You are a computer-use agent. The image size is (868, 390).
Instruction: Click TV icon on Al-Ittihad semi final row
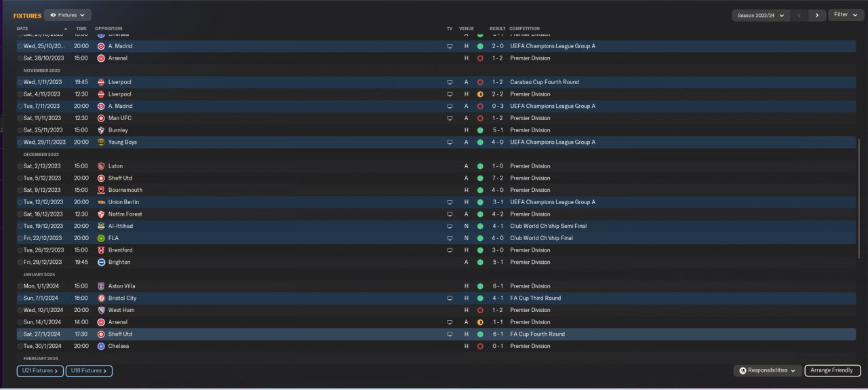pyautogui.click(x=449, y=226)
